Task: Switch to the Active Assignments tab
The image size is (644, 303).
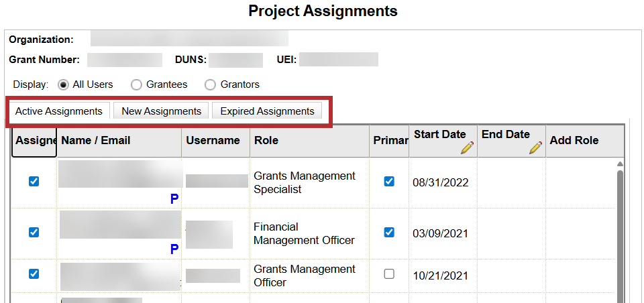Action: 58,111
